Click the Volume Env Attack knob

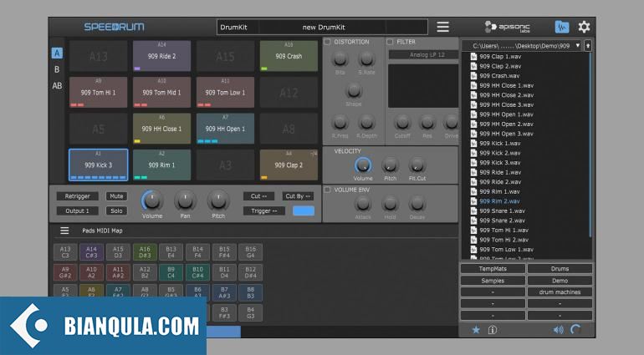click(x=363, y=204)
